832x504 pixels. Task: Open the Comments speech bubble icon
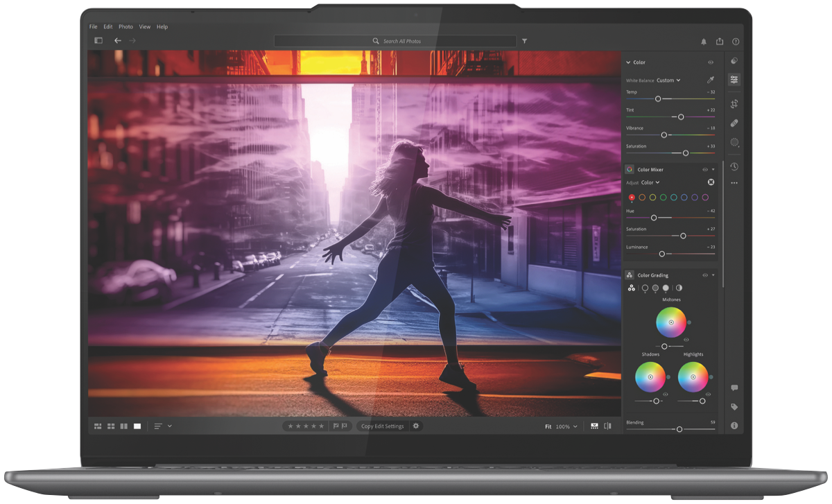[734, 388]
